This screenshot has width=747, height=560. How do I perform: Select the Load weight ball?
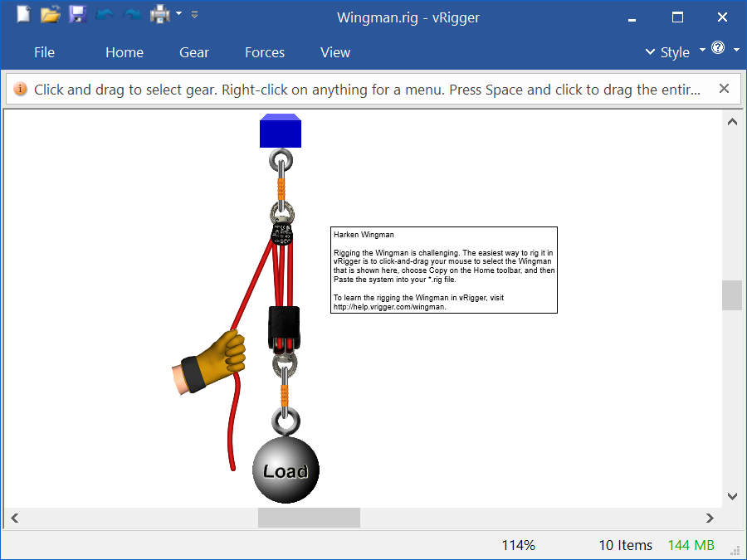285,470
